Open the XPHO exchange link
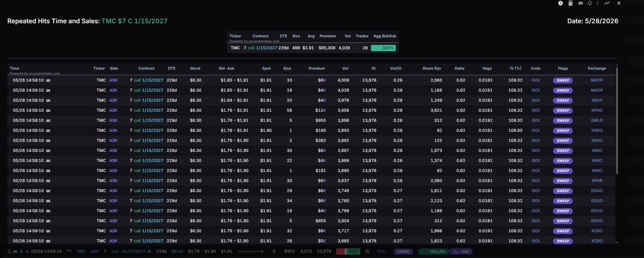The image size is (644, 258). [x=597, y=110]
